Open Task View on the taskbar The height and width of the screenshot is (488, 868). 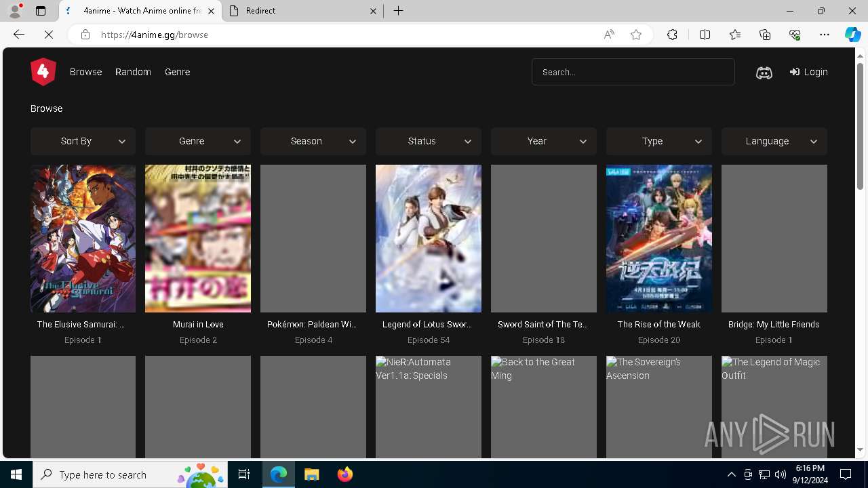244,474
